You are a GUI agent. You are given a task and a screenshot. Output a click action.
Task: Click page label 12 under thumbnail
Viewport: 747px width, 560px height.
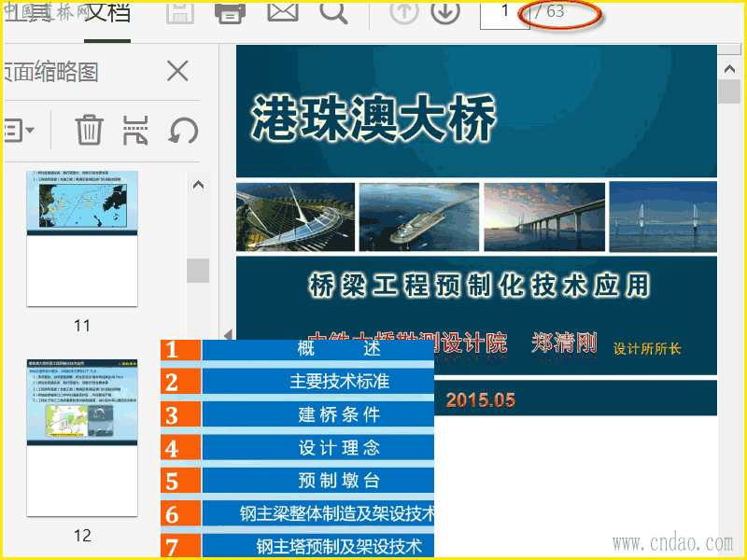pyautogui.click(x=82, y=536)
